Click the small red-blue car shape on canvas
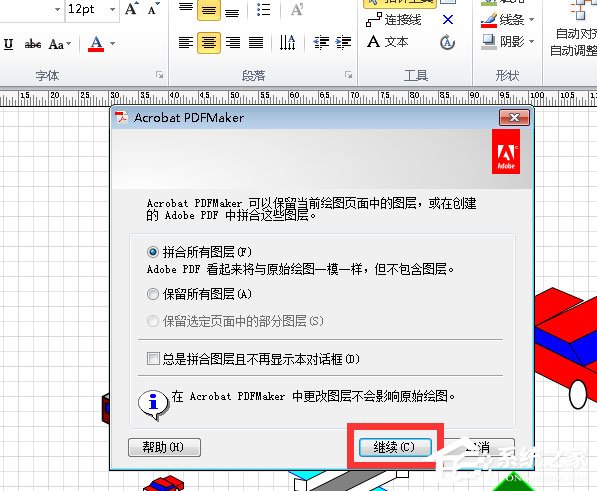 point(164,483)
